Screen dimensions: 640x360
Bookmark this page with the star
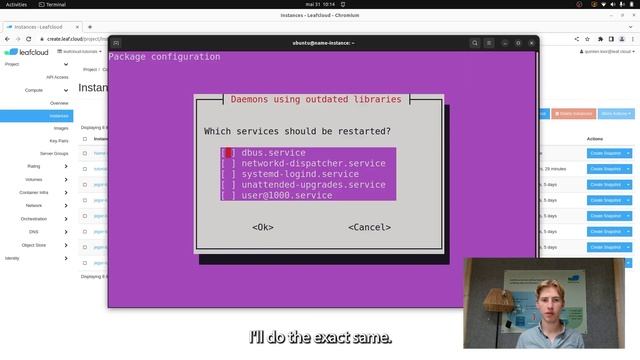click(x=587, y=39)
